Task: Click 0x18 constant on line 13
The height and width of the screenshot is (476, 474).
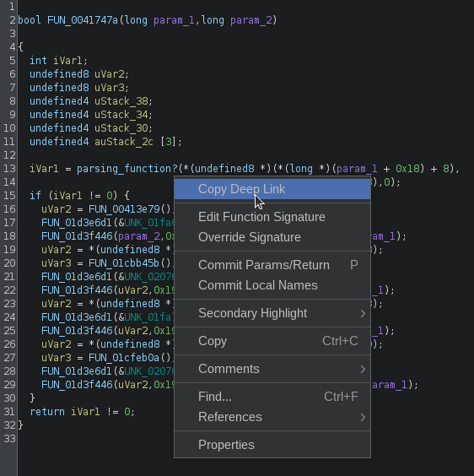Action: [407, 169]
